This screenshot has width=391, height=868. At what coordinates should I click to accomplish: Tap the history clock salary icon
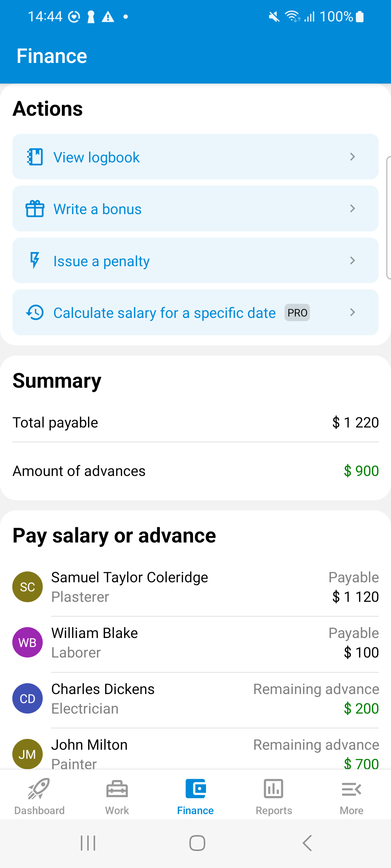[35, 312]
